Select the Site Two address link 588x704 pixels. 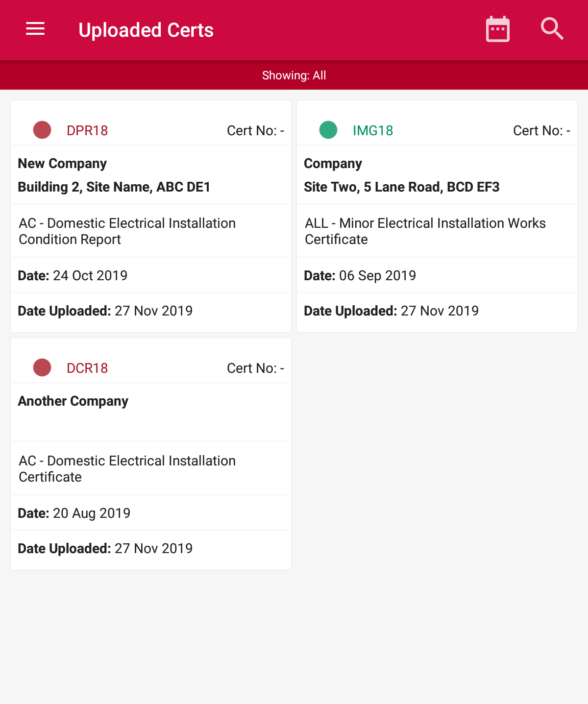[x=401, y=187]
